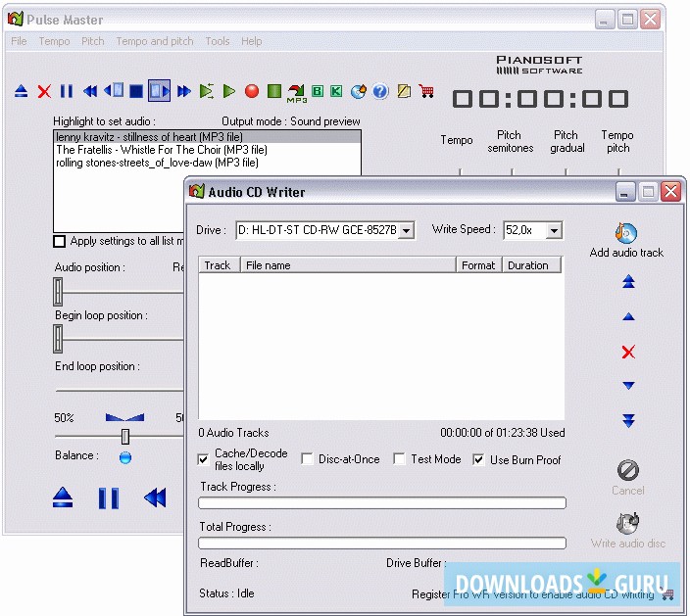Click the MP3 export icon
The image size is (690, 616).
(x=297, y=93)
